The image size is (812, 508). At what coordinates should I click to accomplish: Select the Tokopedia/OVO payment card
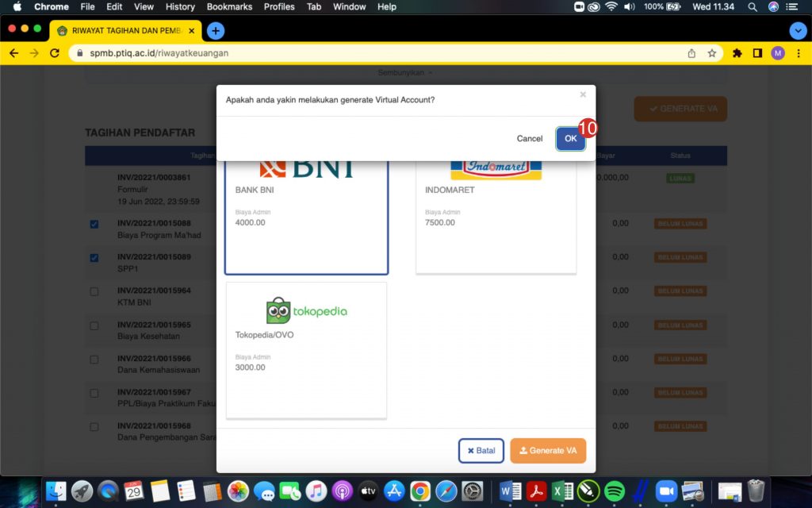coord(307,350)
